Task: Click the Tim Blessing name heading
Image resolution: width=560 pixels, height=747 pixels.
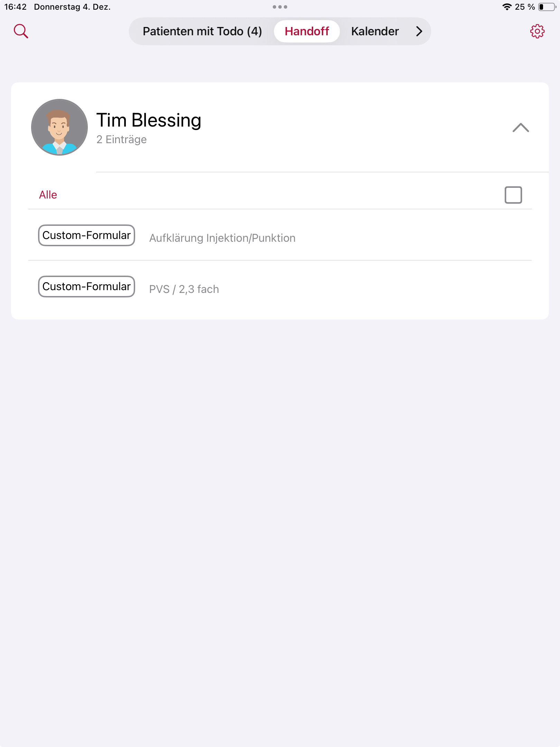Action: pyautogui.click(x=149, y=120)
